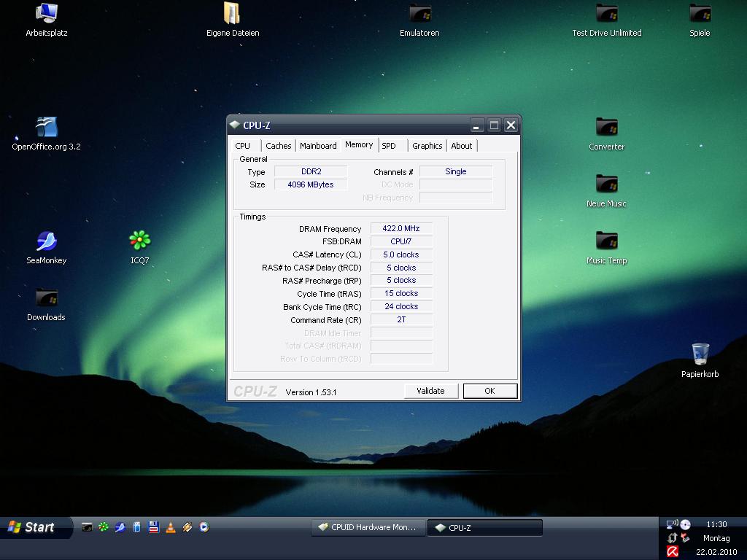Switch to the SPD tab
The image size is (747, 560).
pyautogui.click(x=389, y=146)
